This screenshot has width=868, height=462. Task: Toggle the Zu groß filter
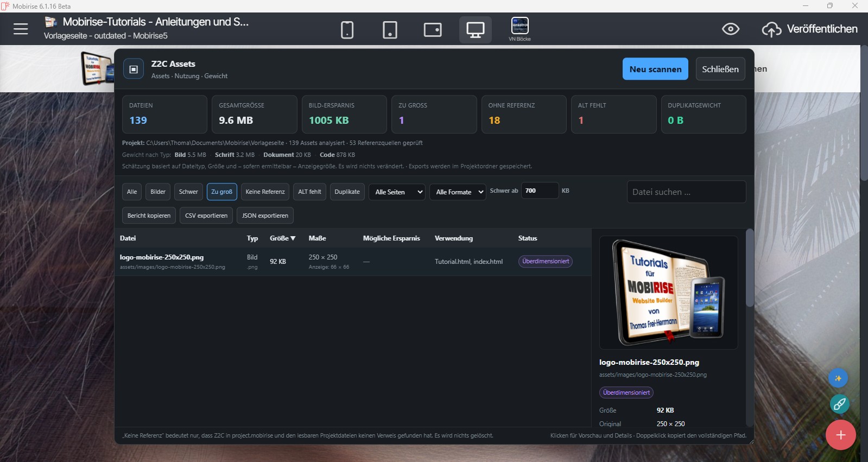[x=222, y=192]
